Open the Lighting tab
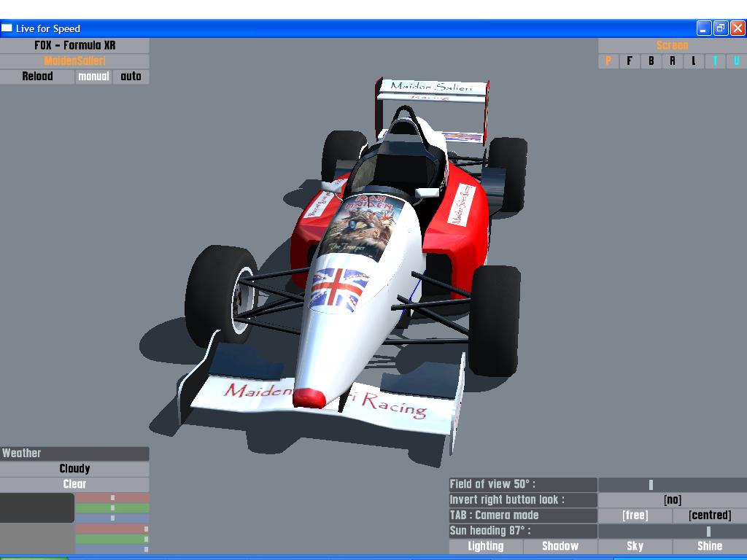 tap(486, 546)
